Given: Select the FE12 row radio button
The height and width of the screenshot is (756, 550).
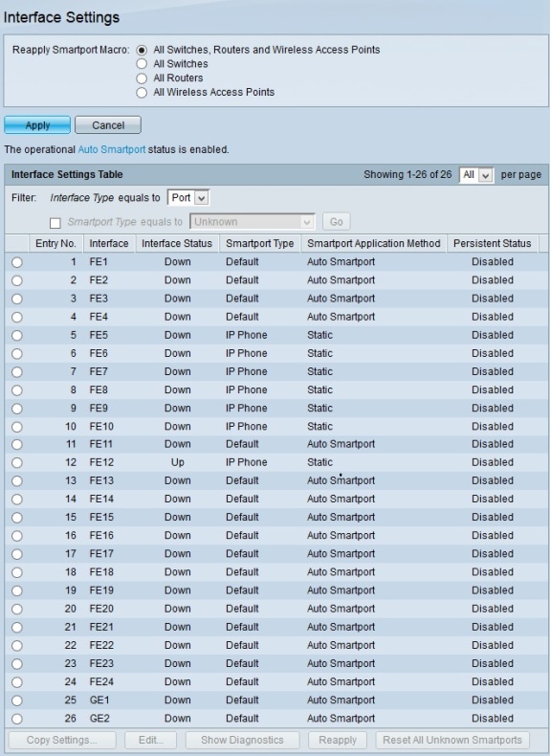Looking at the screenshot, I should tap(17, 463).
